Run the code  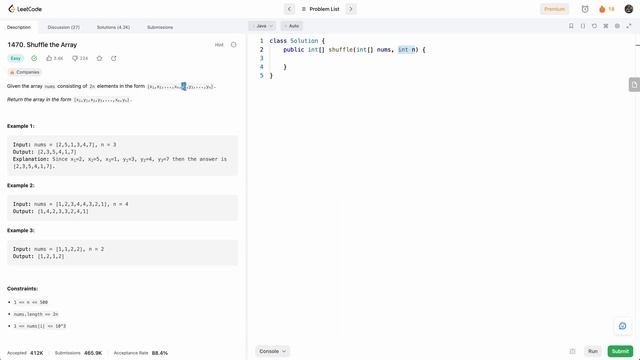click(593, 351)
